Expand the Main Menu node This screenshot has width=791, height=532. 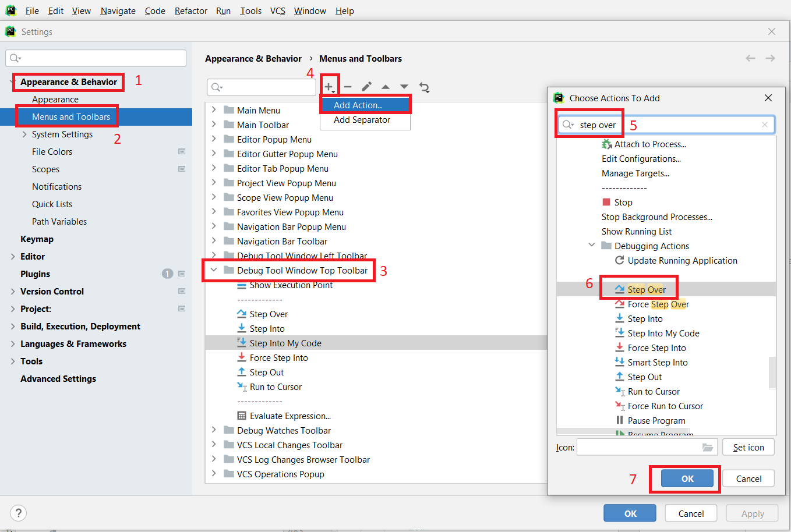214,110
